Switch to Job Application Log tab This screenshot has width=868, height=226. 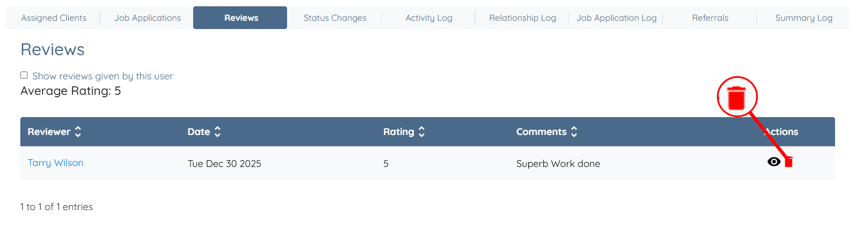click(616, 18)
